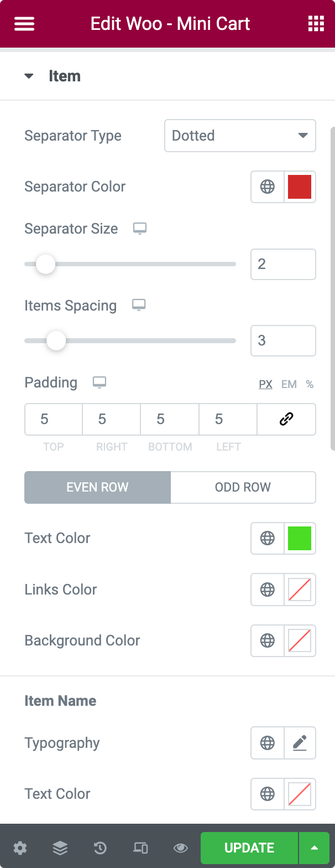This screenshot has height=868, width=335.
Task: Open the Separator Type dropdown
Action: (x=240, y=136)
